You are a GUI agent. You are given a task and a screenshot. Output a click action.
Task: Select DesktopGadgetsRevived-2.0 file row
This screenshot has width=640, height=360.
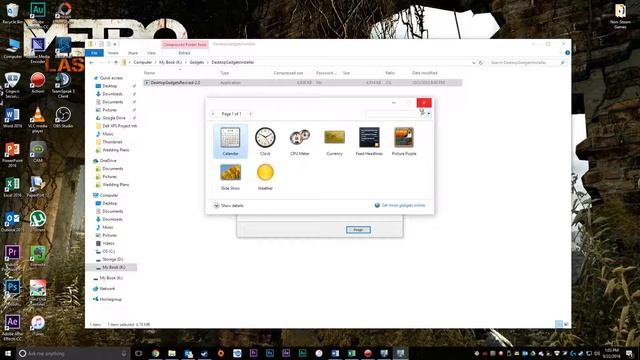(303, 82)
